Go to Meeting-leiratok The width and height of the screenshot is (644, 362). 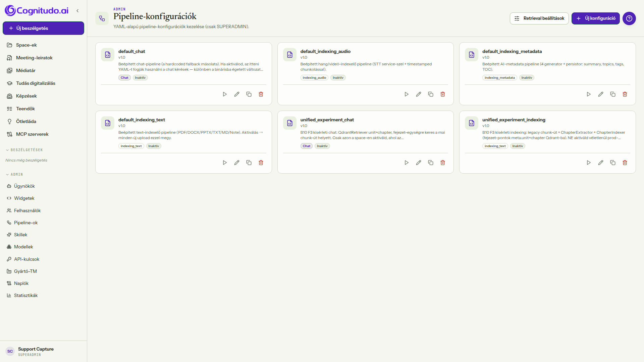pos(34,58)
